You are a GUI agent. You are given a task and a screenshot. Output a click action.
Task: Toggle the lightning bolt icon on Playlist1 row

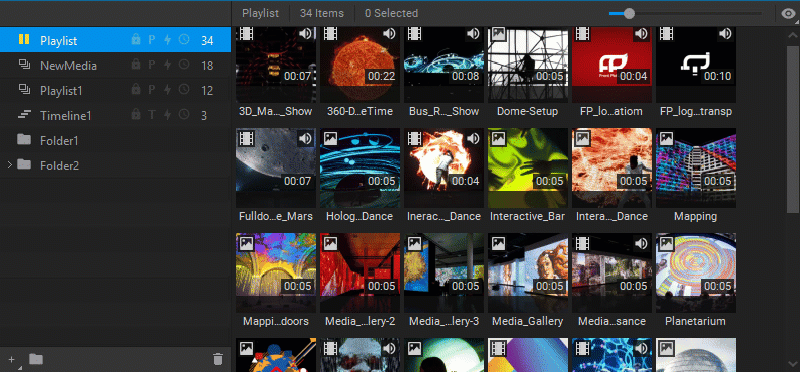point(167,90)
